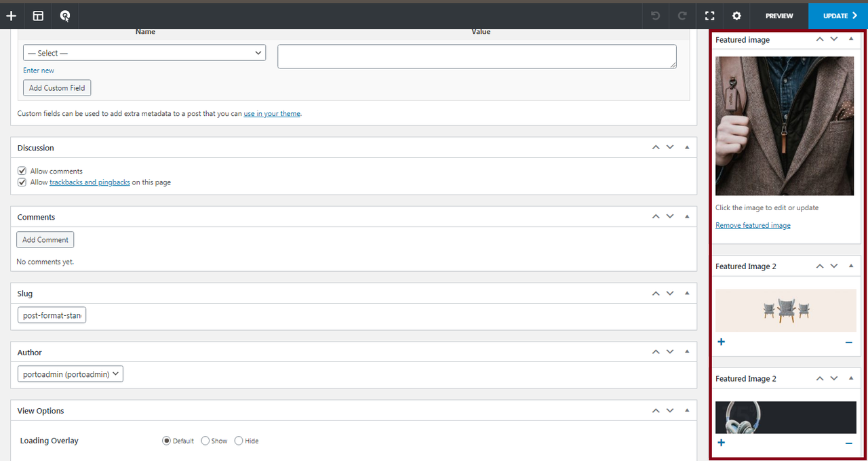Click the jacket featured image thumbnail
Image resolution: width=868 pixels, height=461 pixels.
(785, 125)
